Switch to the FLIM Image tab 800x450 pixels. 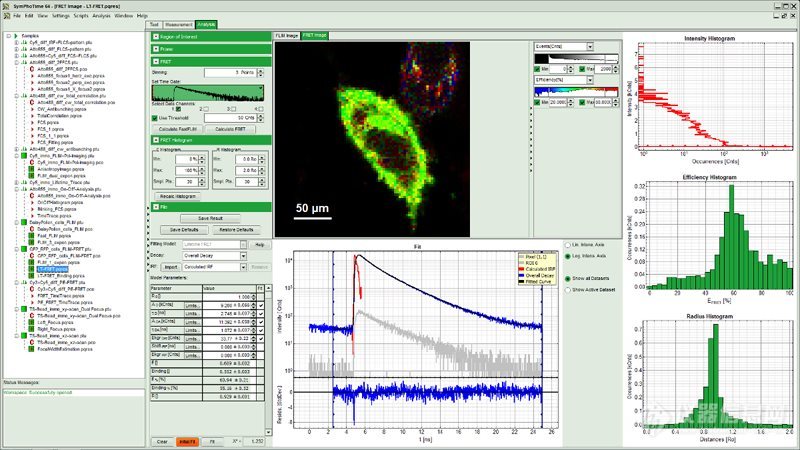(287, 36)
